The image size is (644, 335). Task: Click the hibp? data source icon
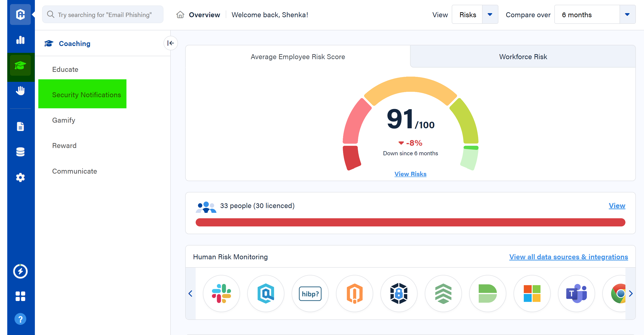pyautogui.click(x=310, y=294)
